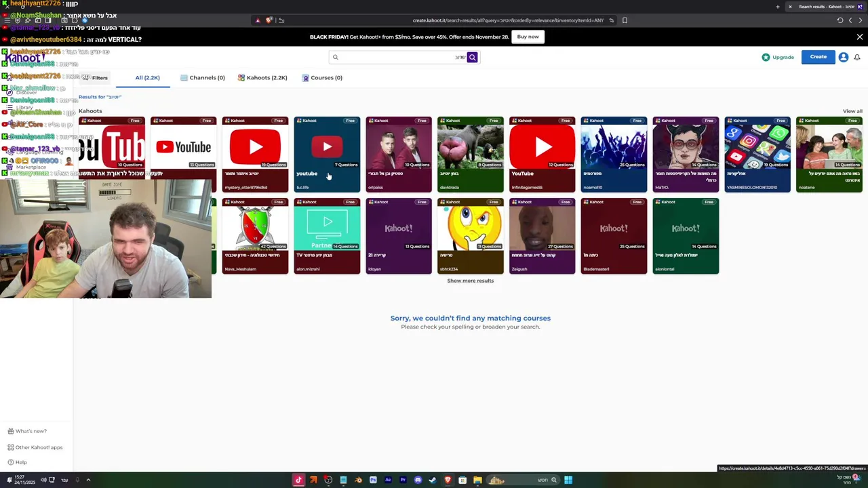Expand the system tray hidden icons chevron
This screenshot has width=868, height=488.
[88, 480]
